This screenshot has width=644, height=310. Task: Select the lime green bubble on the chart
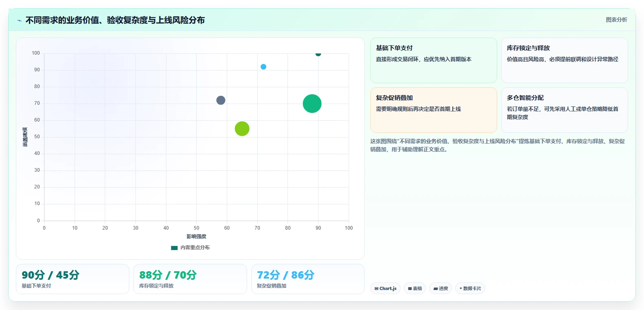pyautogui.click(x=242, y=129)
